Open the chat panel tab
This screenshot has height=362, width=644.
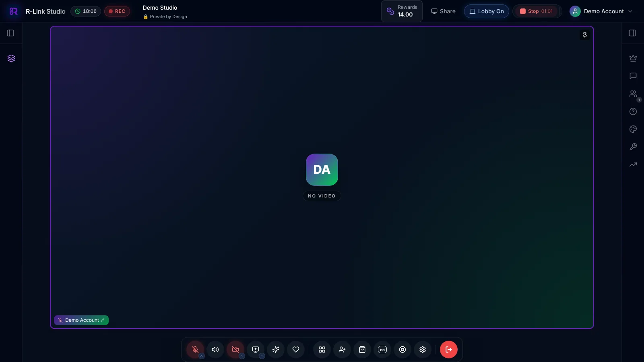point(633,76)
